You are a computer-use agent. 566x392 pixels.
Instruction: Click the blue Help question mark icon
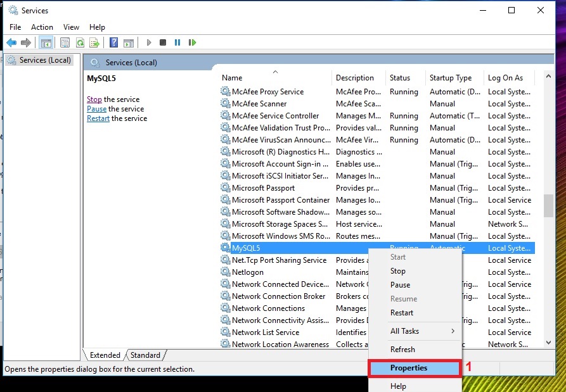(113, 42)
